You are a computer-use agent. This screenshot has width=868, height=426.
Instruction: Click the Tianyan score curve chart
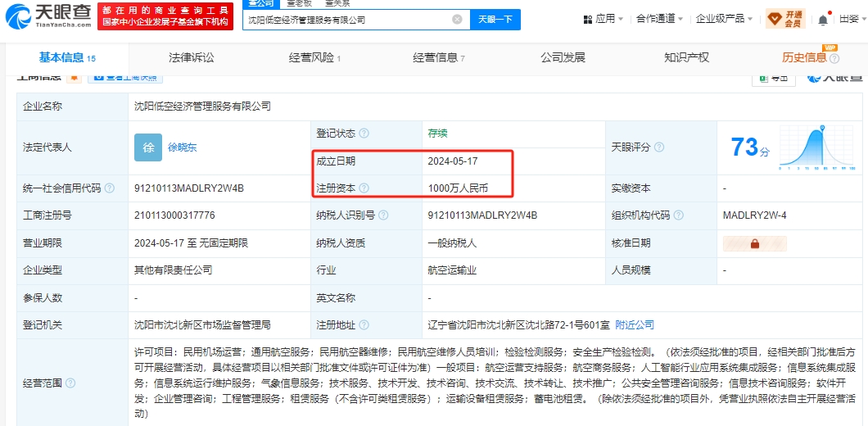[819, 147]
